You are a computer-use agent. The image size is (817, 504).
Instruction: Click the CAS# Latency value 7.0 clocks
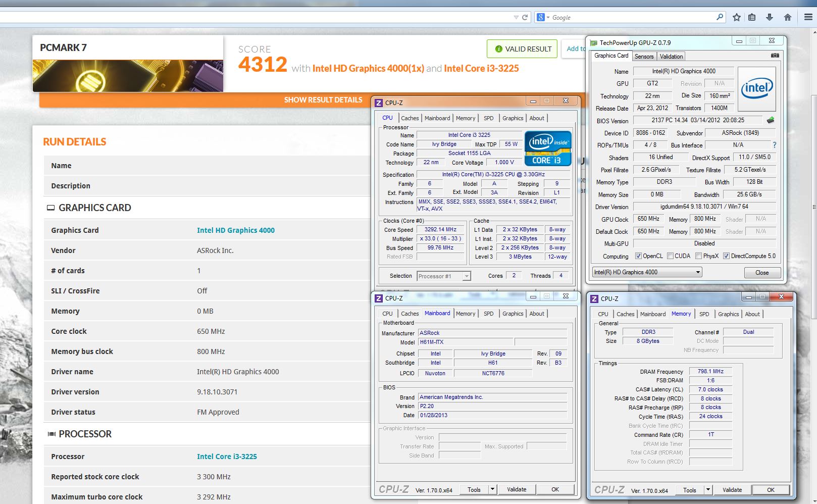[710, 389]
